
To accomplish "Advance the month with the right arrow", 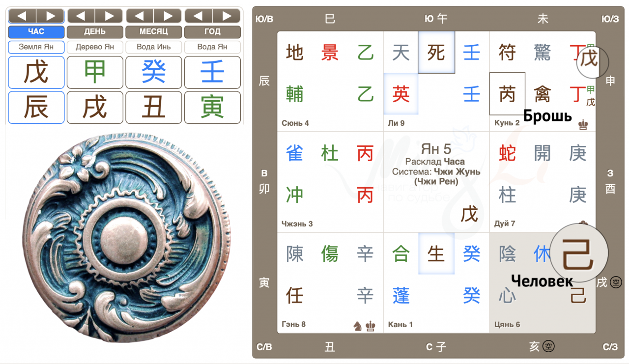I will click(168, 16).
